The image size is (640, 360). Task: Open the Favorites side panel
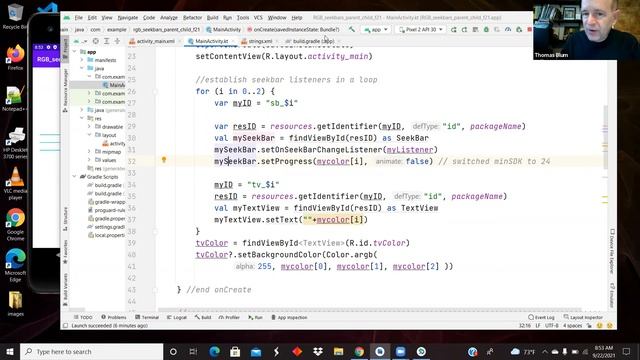coord(65,251)
